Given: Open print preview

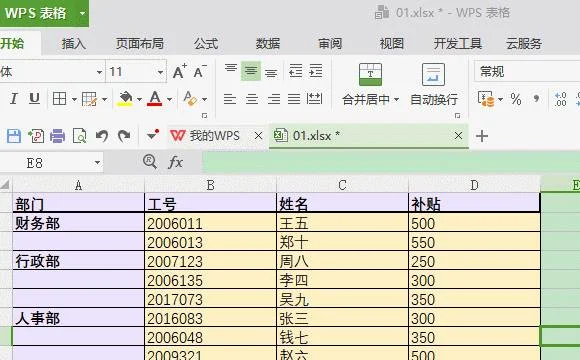Looking at the screenshot, I should coord(80,136).
